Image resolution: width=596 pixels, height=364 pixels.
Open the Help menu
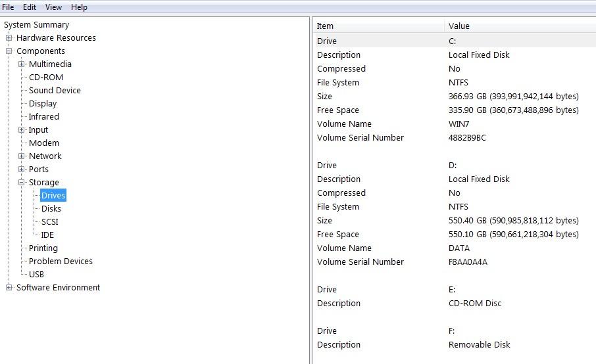coord(79,7)
